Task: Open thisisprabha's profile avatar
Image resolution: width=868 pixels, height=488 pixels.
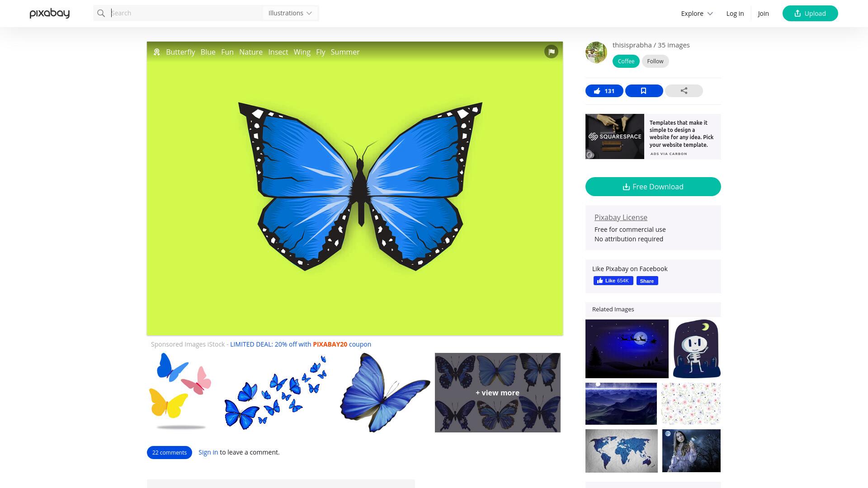Action: coord(596,52)
